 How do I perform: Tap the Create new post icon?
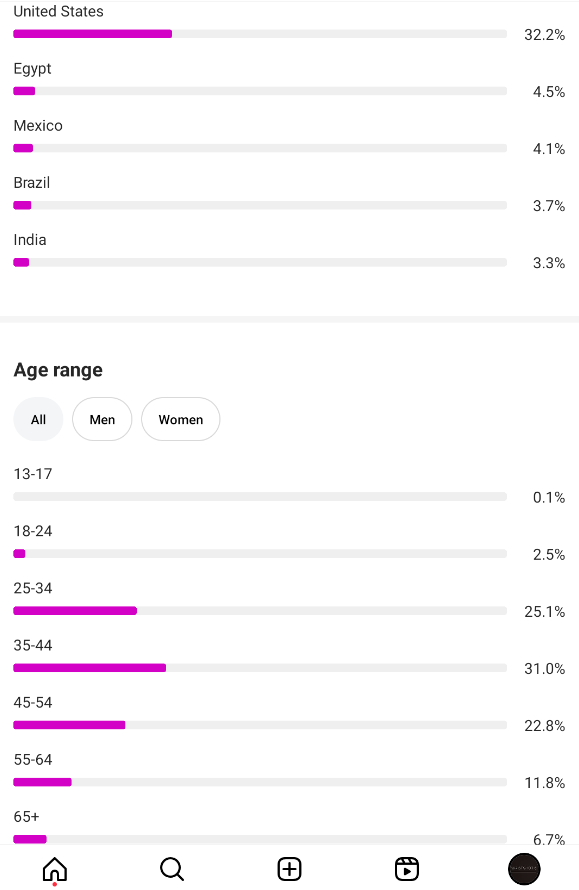[x=290, y=869]
